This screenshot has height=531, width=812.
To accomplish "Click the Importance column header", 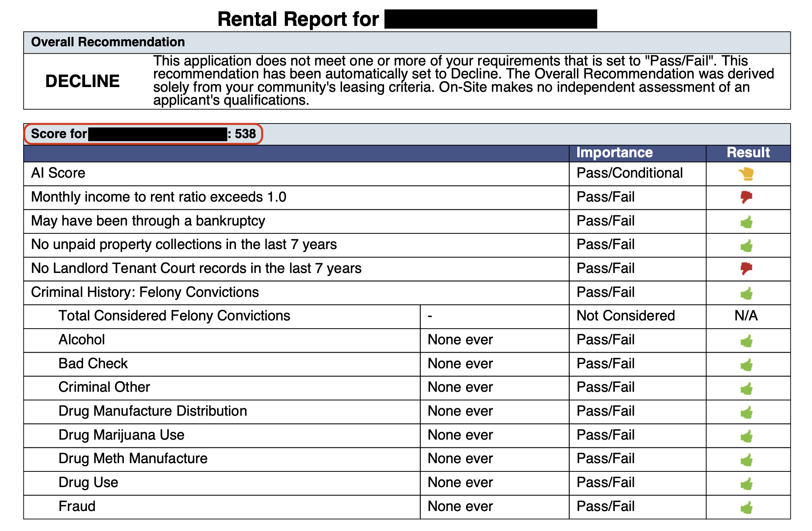I will (614, 153).
